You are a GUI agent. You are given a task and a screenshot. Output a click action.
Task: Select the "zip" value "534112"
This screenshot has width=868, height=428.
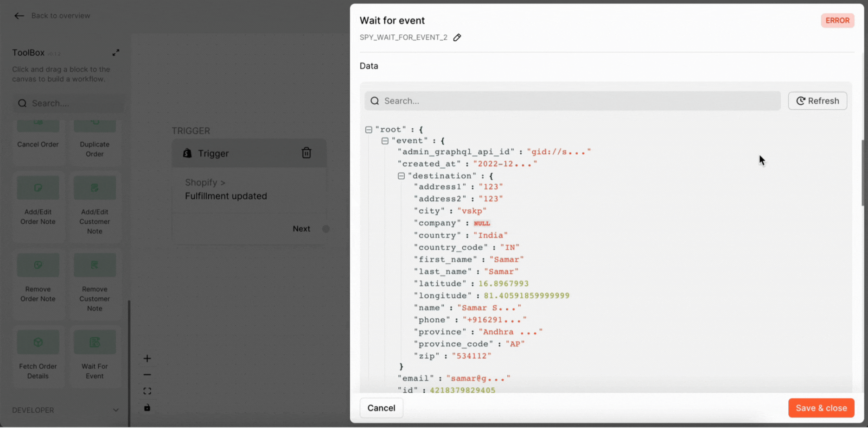coord(472,356)
